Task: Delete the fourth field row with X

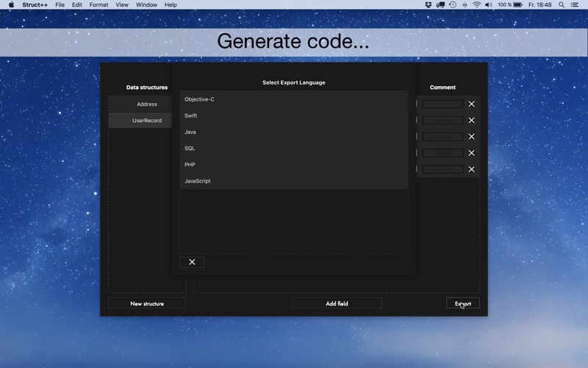Action: point(471,153)
